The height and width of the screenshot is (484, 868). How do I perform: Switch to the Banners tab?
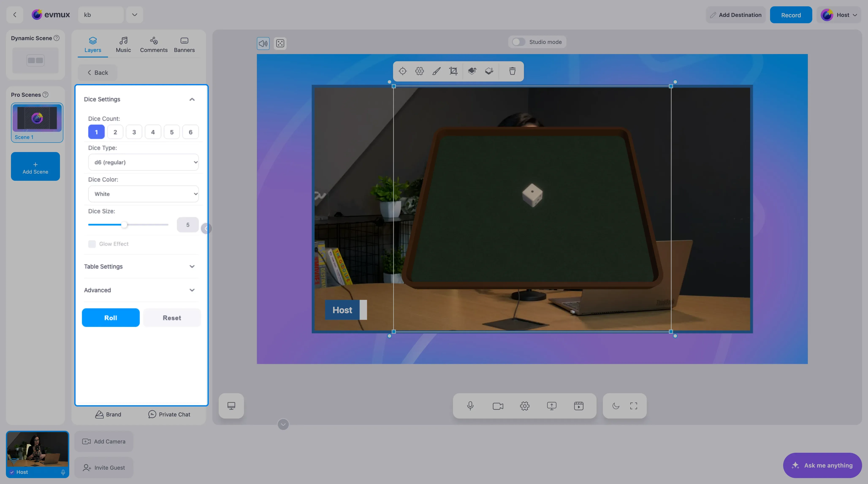click(x=184, y=45)
